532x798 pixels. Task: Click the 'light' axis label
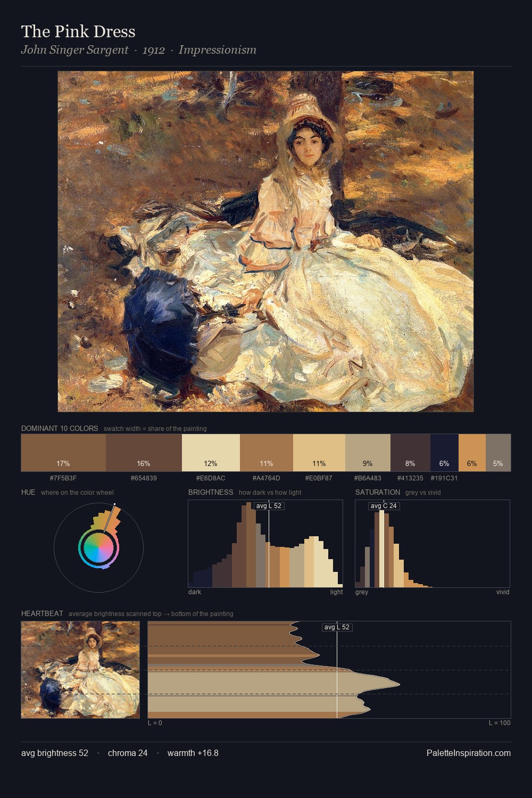337,592
